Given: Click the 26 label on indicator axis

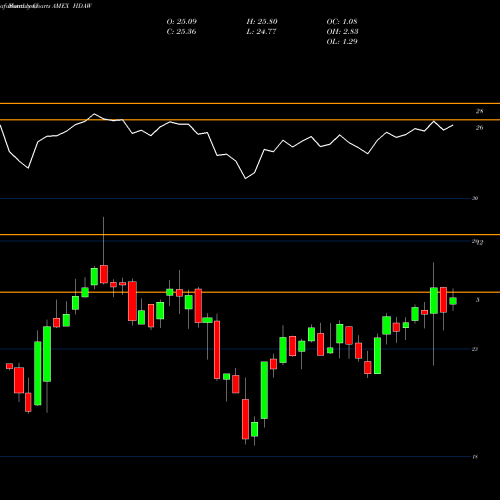Looking at the screenshot, I should (479, 128).
